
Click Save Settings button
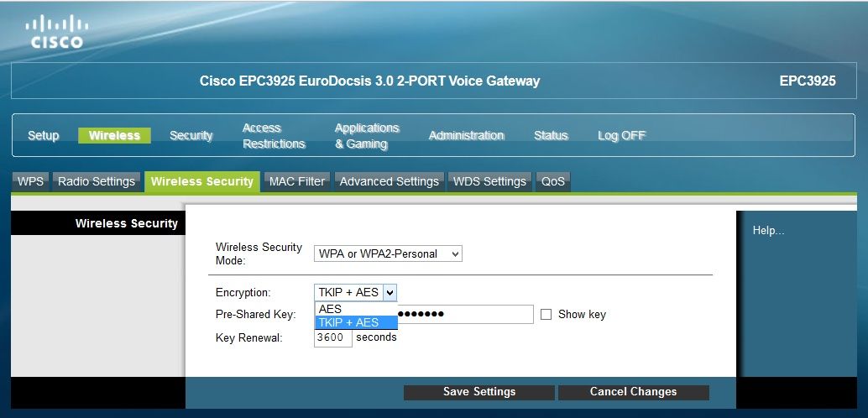[x=478, y=392]
